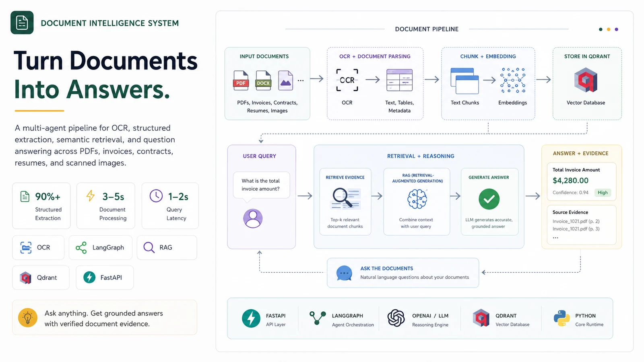Click the green dot in the pipeline header
This screenshot has width=644, height=362.
[601, 29]
